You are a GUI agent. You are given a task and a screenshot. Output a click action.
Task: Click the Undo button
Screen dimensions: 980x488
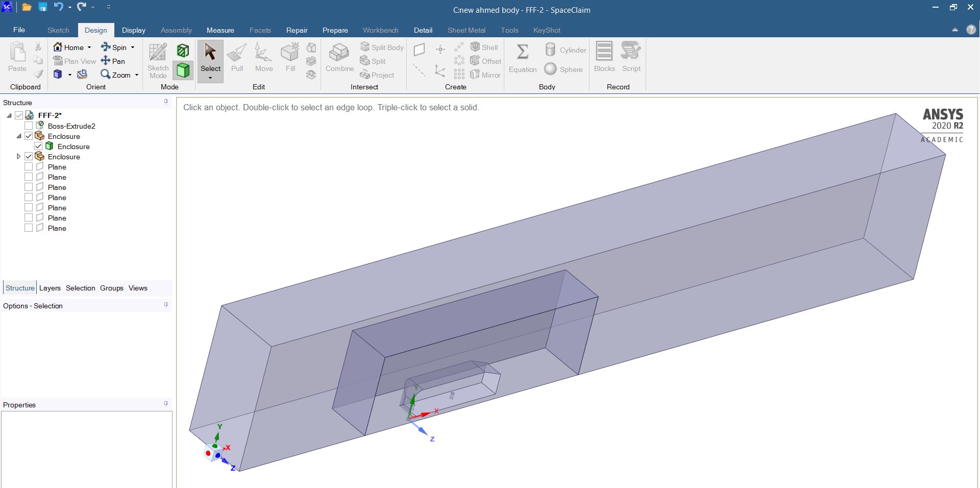pyautogui.click(x=58, y=7)
